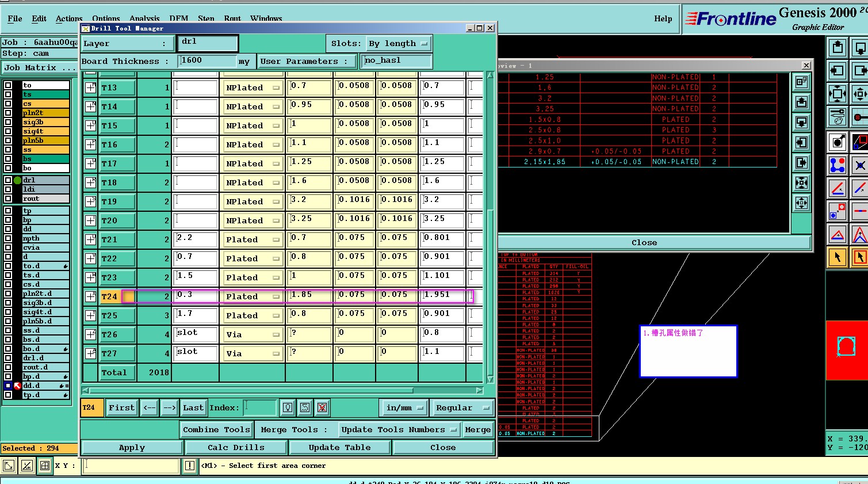
Task: Open the File menu
Action: [x=15, y=18]
